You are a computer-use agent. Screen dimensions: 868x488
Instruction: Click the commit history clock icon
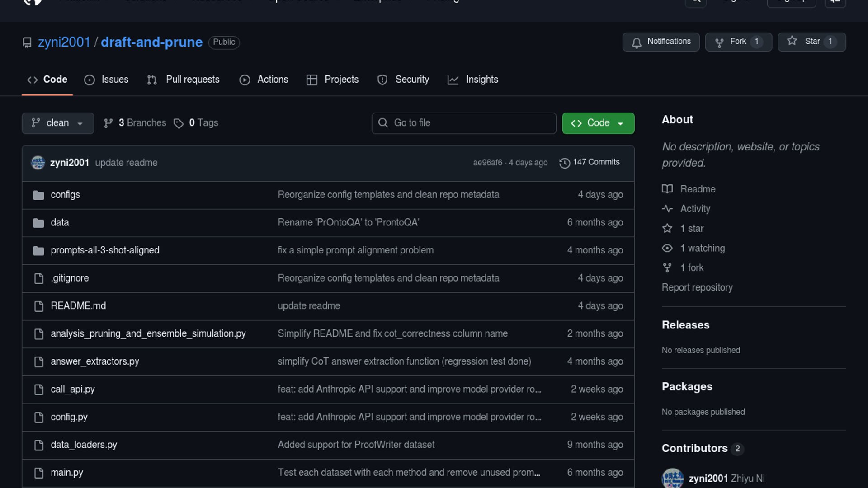coord(564,163)
